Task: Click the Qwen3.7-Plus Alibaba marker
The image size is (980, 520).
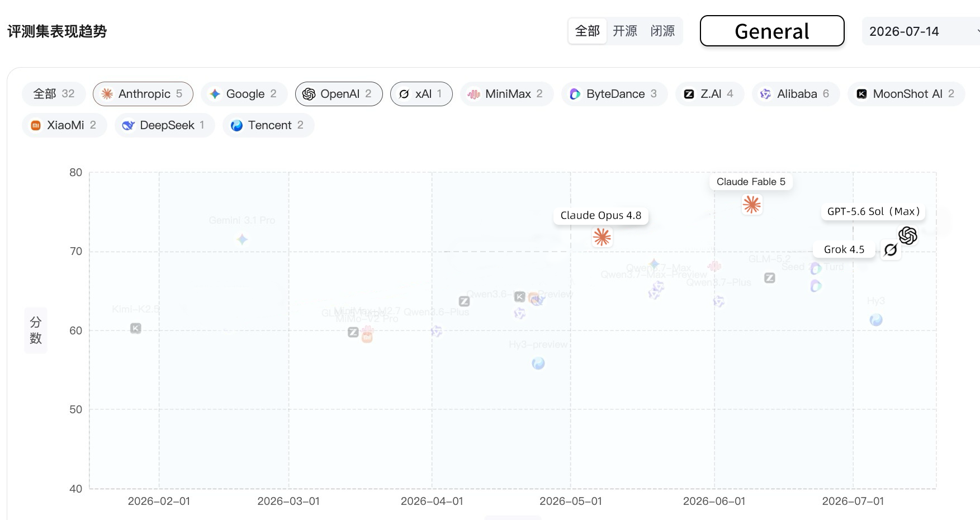Action: (719, 301)
